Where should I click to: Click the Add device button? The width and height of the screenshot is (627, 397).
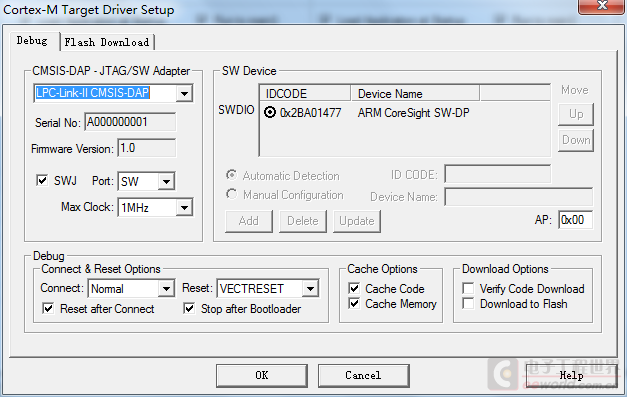249,221
